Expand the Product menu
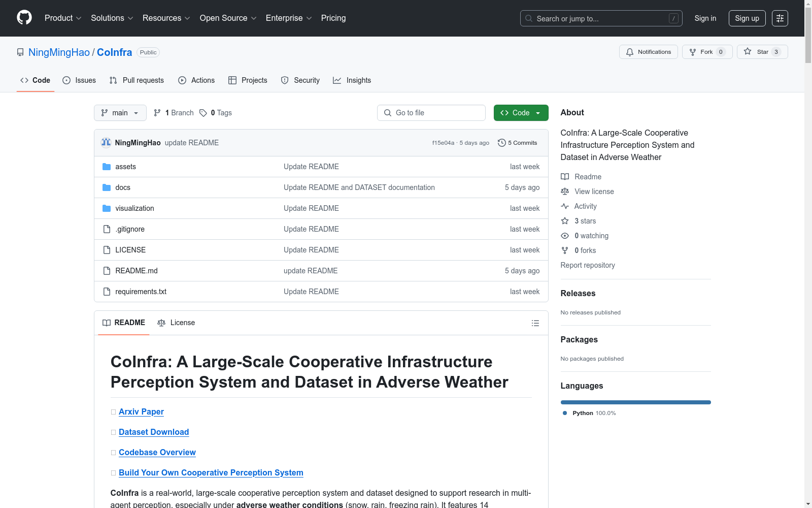The width and height of the screenshot is (812, 508). coord(63,18)
